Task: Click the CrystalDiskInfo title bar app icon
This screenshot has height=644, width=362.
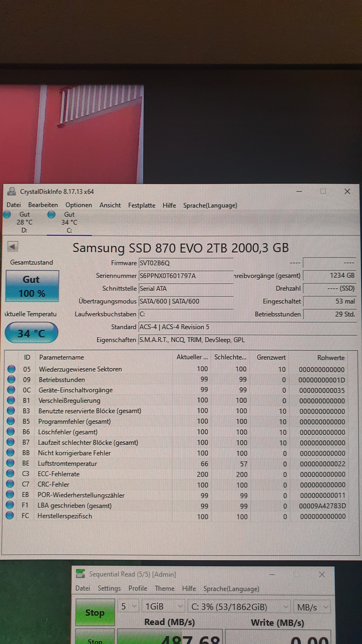Action: pos(11,192)
